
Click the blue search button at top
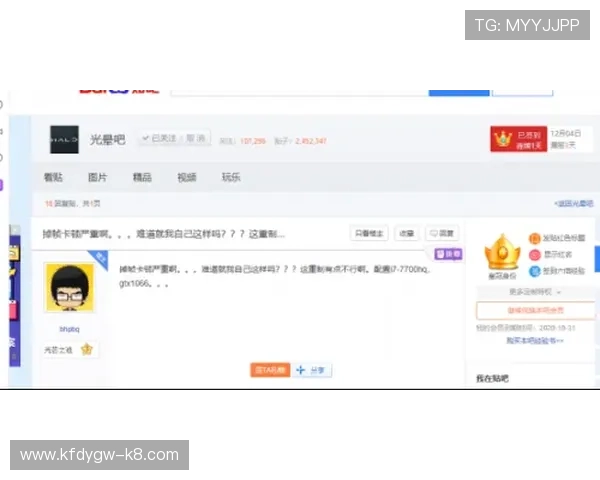[459, 92]
